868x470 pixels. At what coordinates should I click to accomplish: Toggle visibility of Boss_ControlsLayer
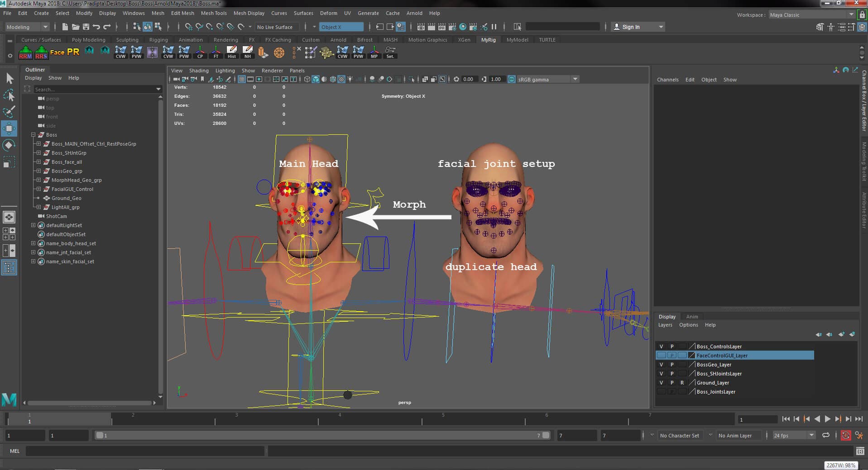click(x=662, y=347)
